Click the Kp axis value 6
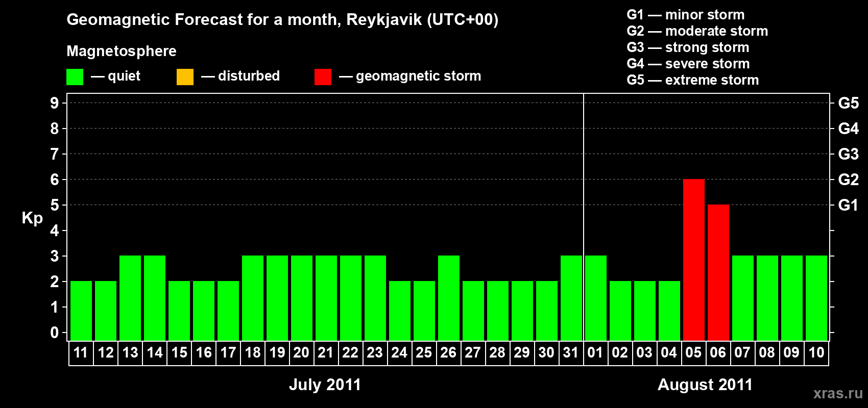This screenshot has width=868, height=408. (x=55, y=180)
